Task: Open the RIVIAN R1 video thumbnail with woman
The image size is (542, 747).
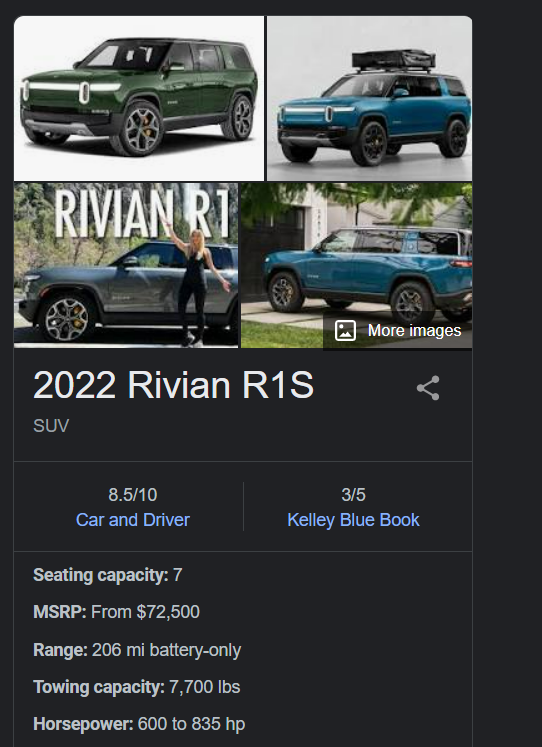Action: point(126,265)
